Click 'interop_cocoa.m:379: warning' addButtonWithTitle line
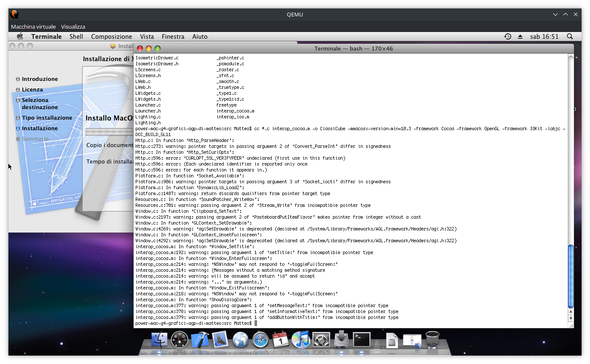The width and height of the screenshot is (590, 364). tap(267, 317)
